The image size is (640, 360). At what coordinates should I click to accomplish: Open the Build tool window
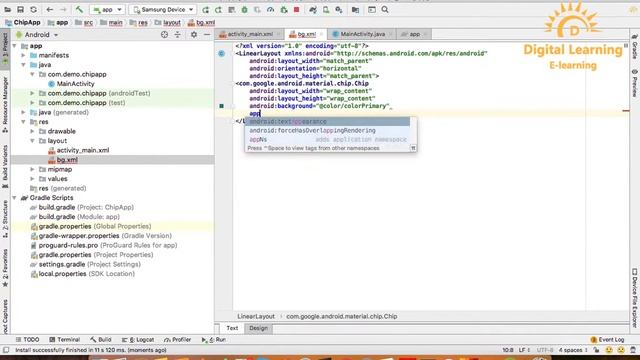click(101, 340)
